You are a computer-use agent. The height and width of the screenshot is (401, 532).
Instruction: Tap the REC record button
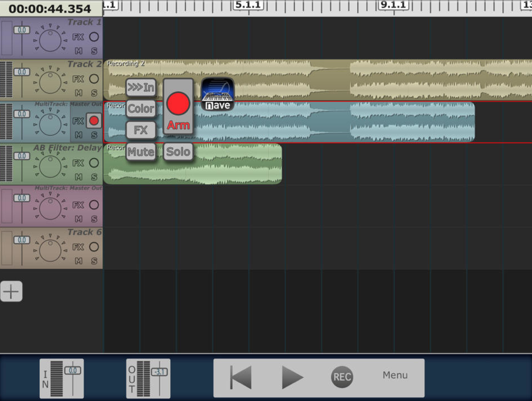(x=342, y=377)
